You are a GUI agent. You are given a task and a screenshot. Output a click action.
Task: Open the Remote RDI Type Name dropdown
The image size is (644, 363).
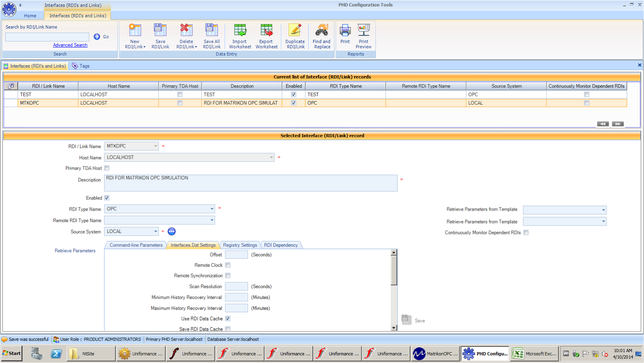tap(211, 220)
